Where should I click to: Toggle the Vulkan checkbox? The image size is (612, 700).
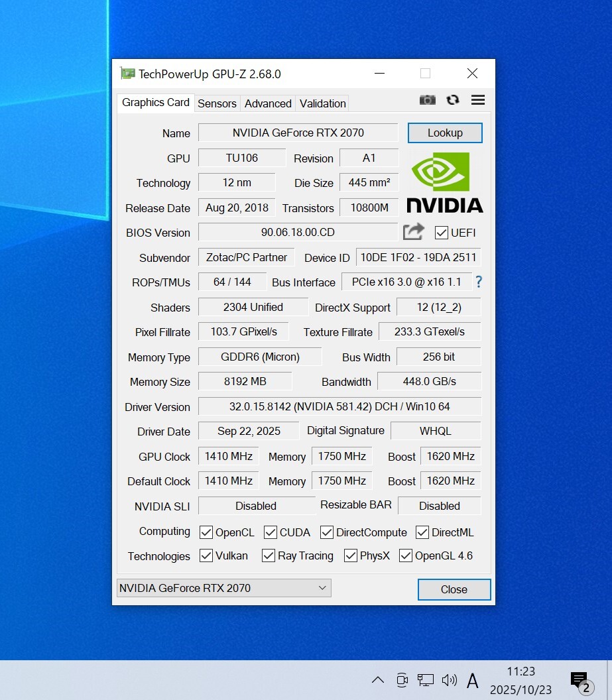tap(206, 556)
